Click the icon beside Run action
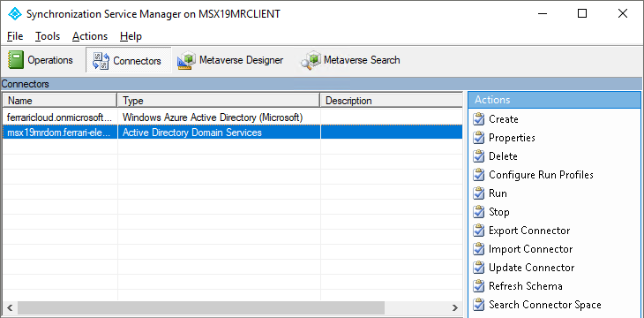The image size is (644, 318). (x=479, y=193)
